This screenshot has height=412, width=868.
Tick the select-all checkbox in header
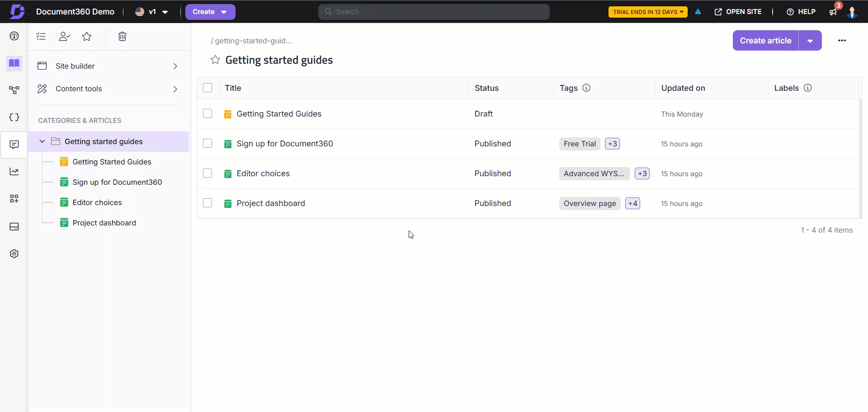(208, 88)
